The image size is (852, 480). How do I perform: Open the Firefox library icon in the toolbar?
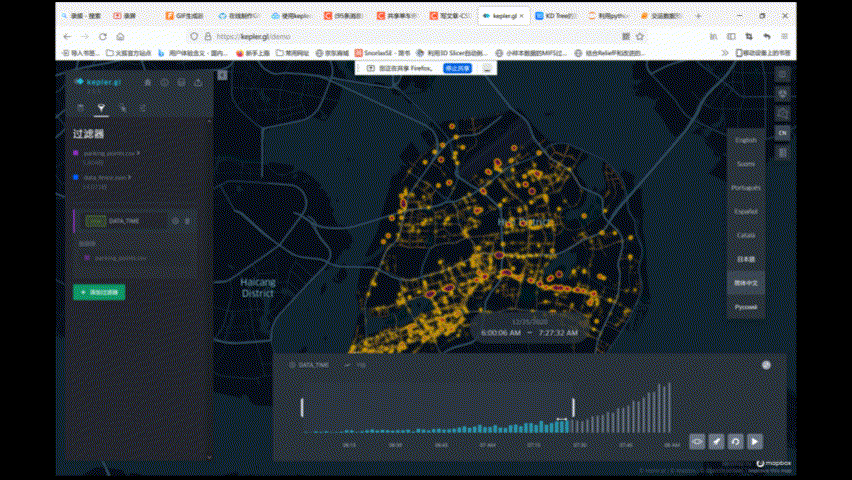tap(713, 36)
